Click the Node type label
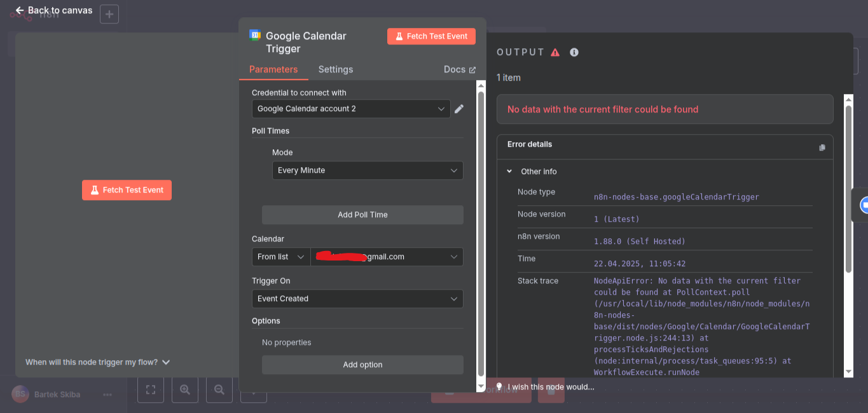Viewport: 868px width, 413px height. coord(536,192)
